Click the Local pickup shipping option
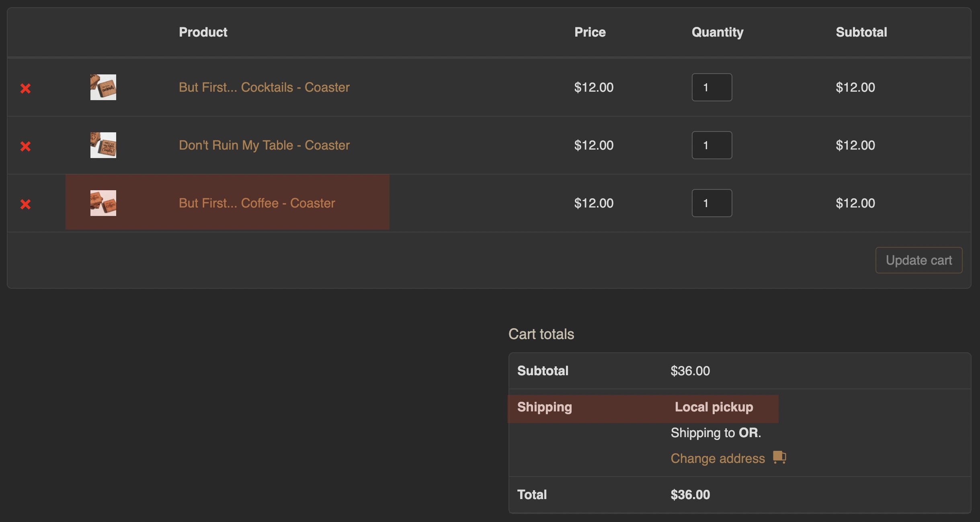The width and height of the screenshot is (980, 522). point(714,407)
